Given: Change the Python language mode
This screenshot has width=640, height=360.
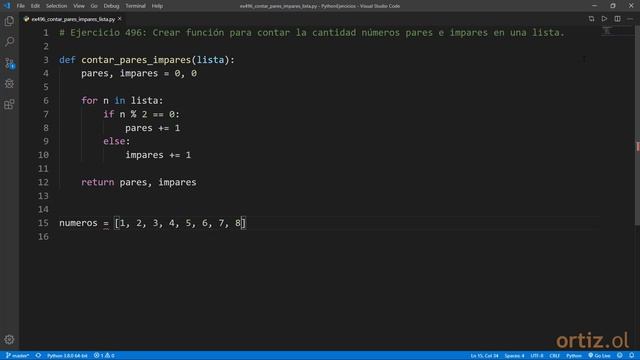Looking at the screenshot, I should [x=573, y=356].
